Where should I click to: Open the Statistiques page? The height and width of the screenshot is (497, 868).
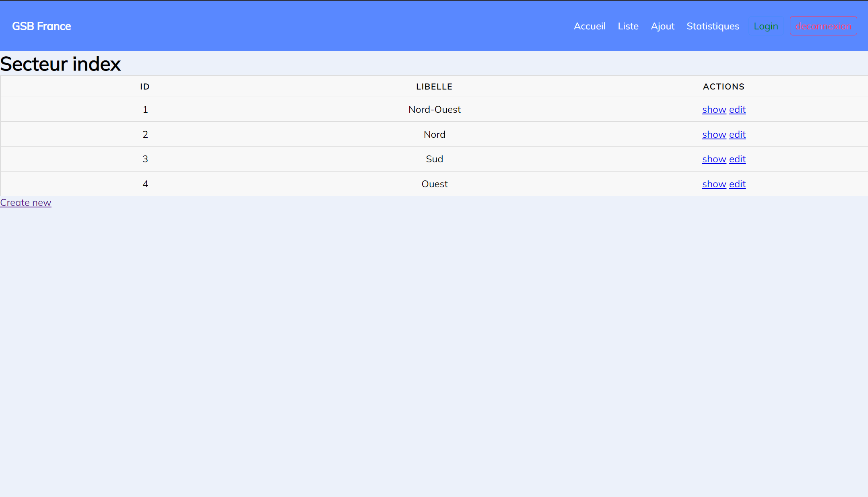713,26
